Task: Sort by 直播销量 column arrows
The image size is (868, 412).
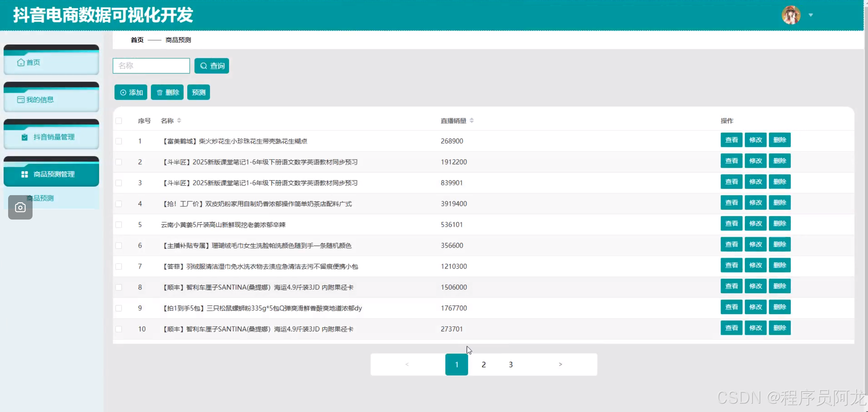Action: (x=472, y=121)
